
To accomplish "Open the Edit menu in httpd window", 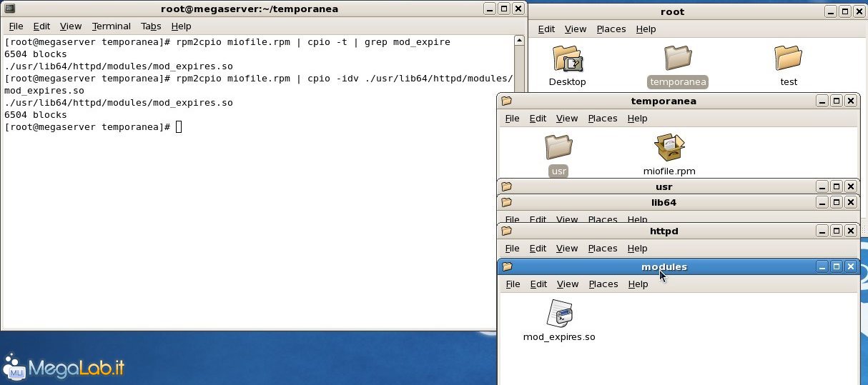I will [538, 249].
